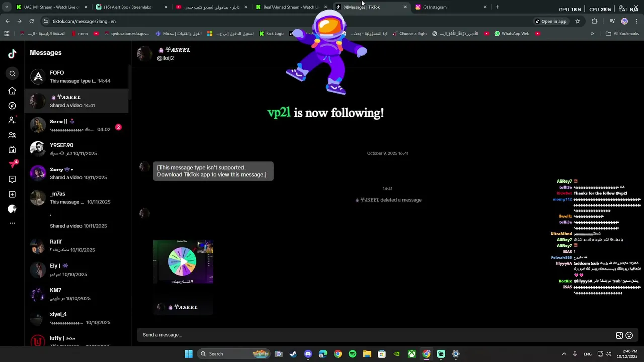Open the _m7as conversation
644x362 pixels.
coord(76,198)
